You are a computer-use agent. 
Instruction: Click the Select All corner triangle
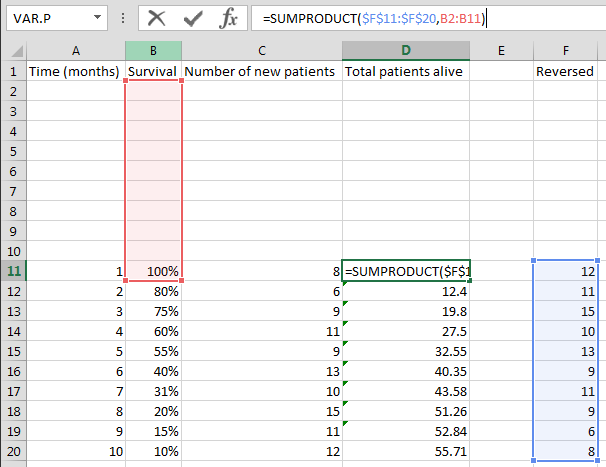click(x=13, y=51)
